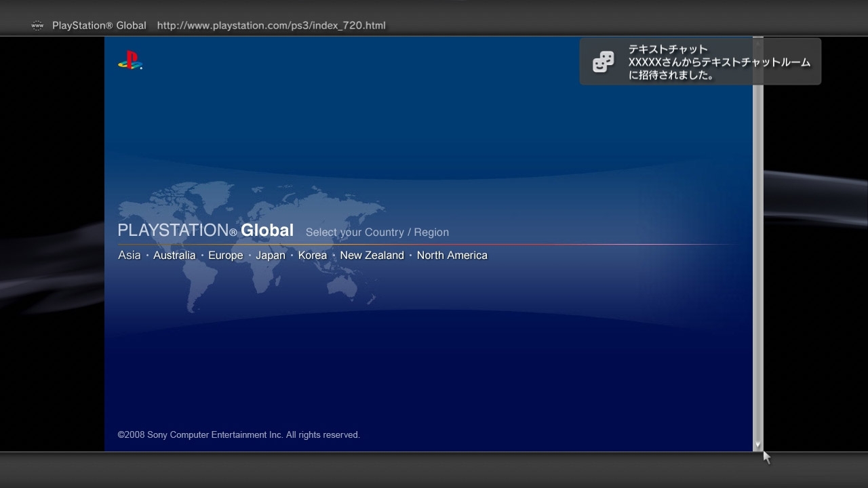Viewport: 868px width, 488px height.
Task: Select Japan as country
Action: (x=270, y=256)
